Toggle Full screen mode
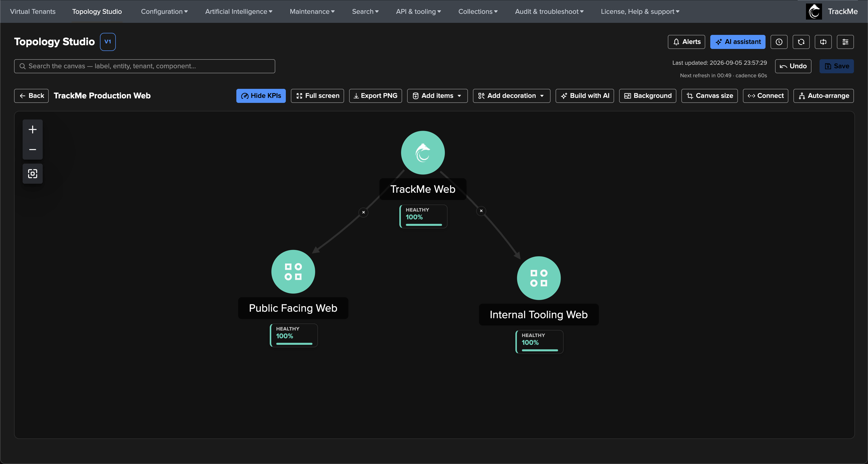 [x=317, y=96]
